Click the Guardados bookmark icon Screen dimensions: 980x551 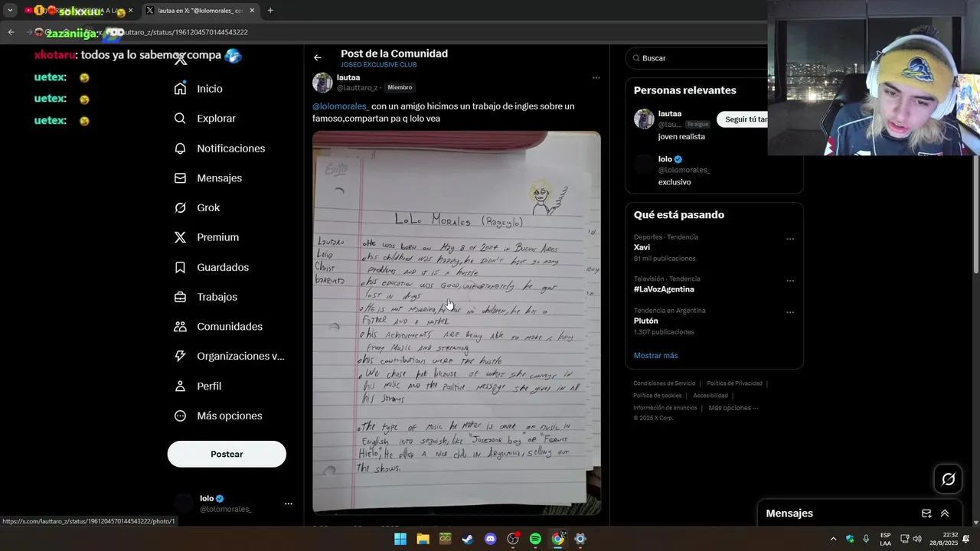pyautogui.click(x=180, y=267)
